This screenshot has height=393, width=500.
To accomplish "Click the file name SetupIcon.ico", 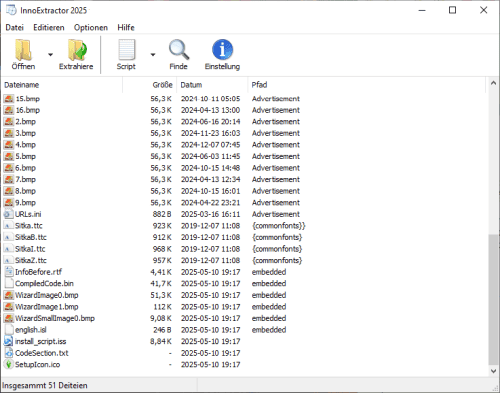I will point(38,364).
